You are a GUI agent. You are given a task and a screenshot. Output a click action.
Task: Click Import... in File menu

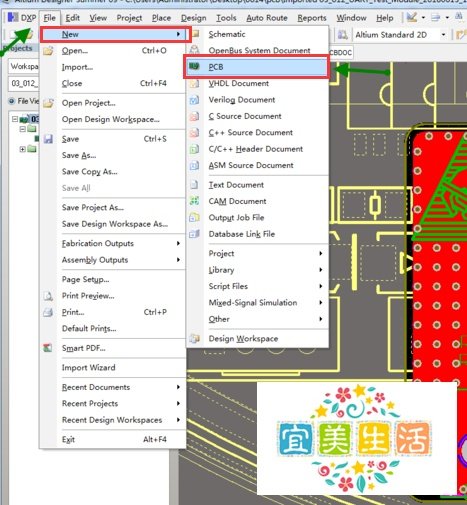(112, 67)
